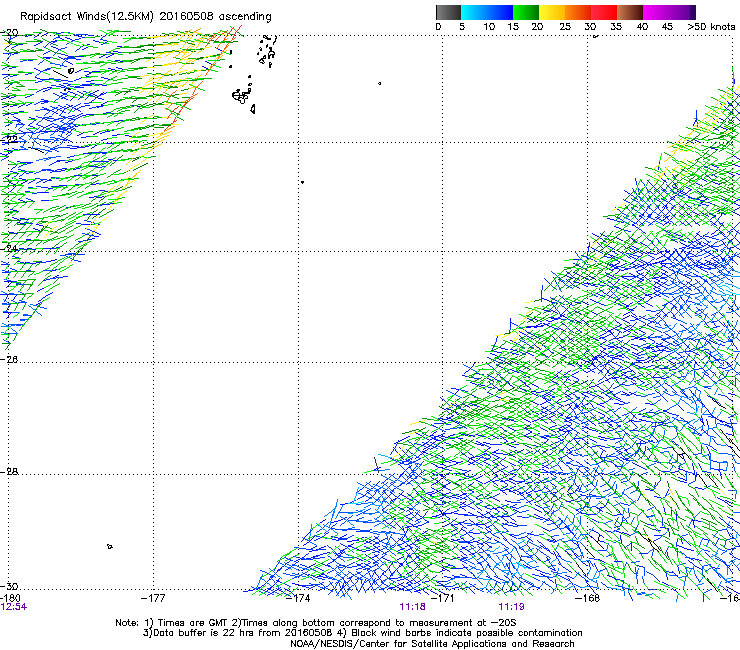The image size is (740, 650).
Task: Click the gray 0-5 knots legend swatch
Action: (448, 12)
